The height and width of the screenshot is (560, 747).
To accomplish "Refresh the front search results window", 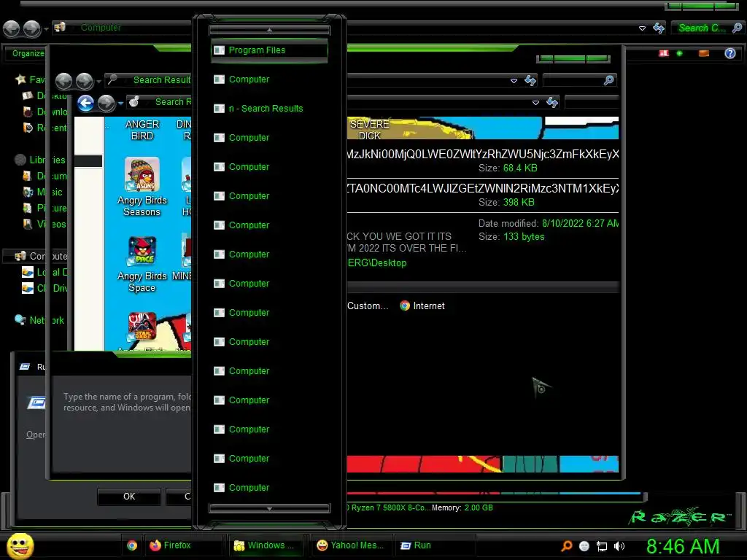I will point(552,102).
